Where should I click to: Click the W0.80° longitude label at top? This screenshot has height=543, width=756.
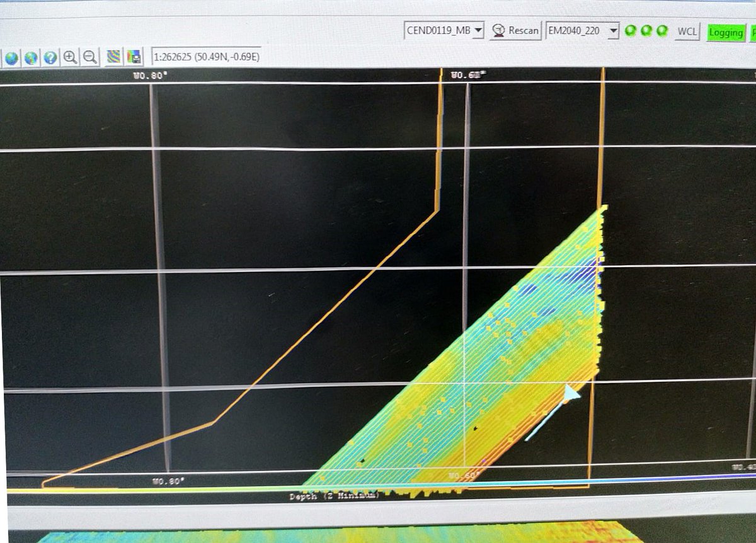pos(151,75)
